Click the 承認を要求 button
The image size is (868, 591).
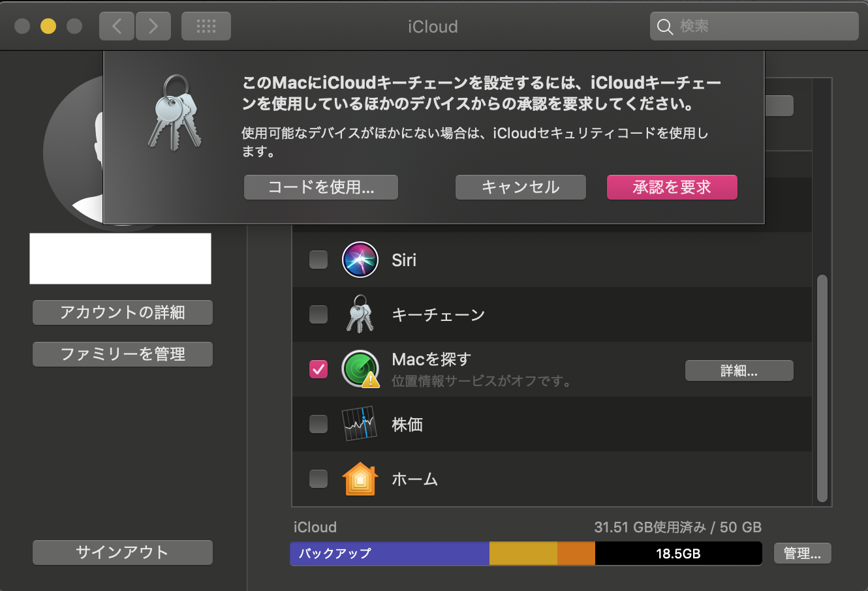672,187
